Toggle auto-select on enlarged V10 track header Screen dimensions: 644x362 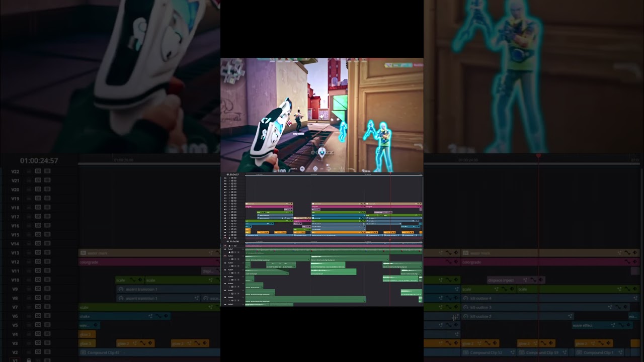click(38, 280)
